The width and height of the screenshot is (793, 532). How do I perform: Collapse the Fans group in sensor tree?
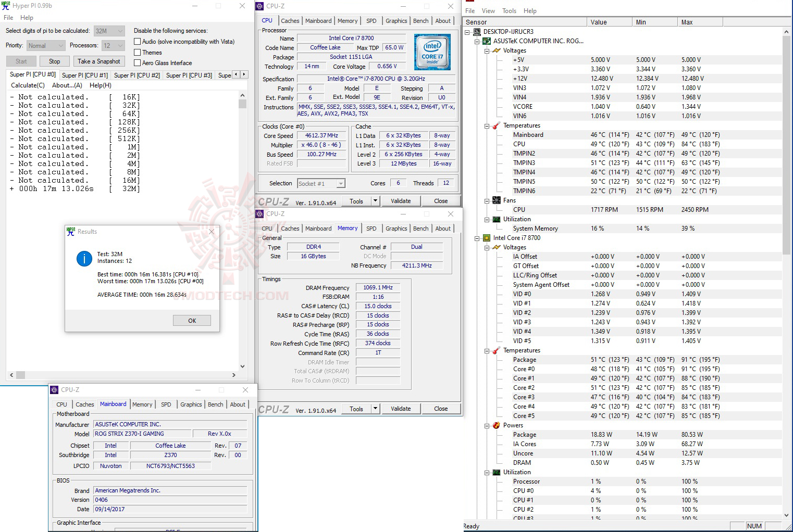point(487,200)
